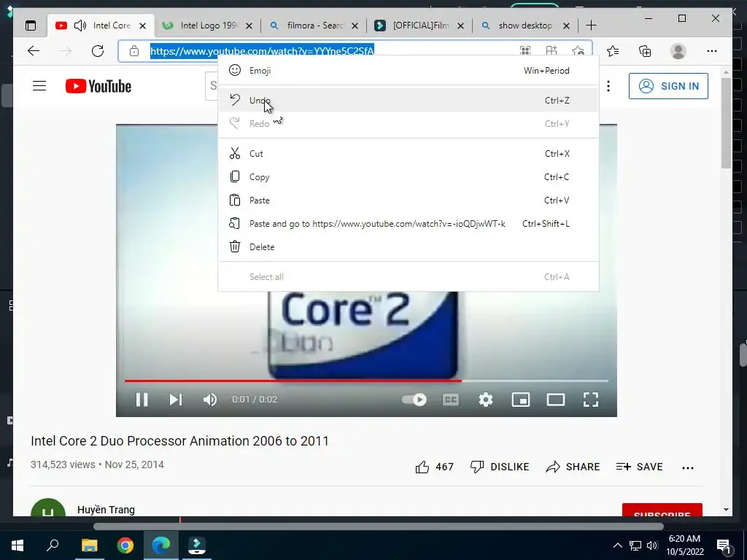Open a new browser tab
747x560 pixels.
591,26
